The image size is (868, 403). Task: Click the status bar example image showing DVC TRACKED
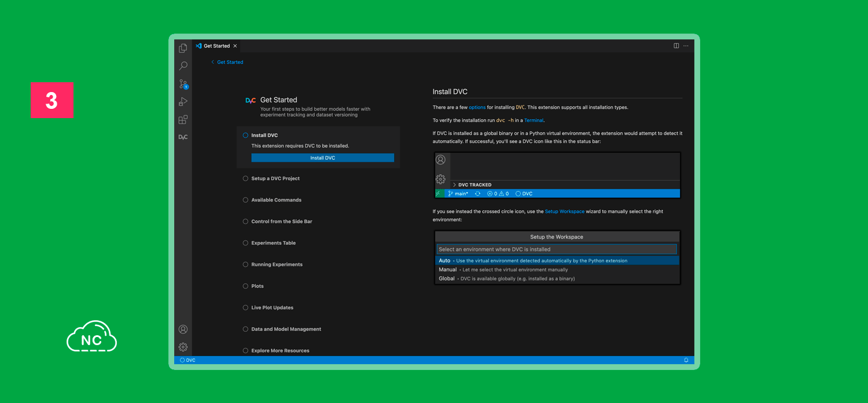[x=557, y=175]
